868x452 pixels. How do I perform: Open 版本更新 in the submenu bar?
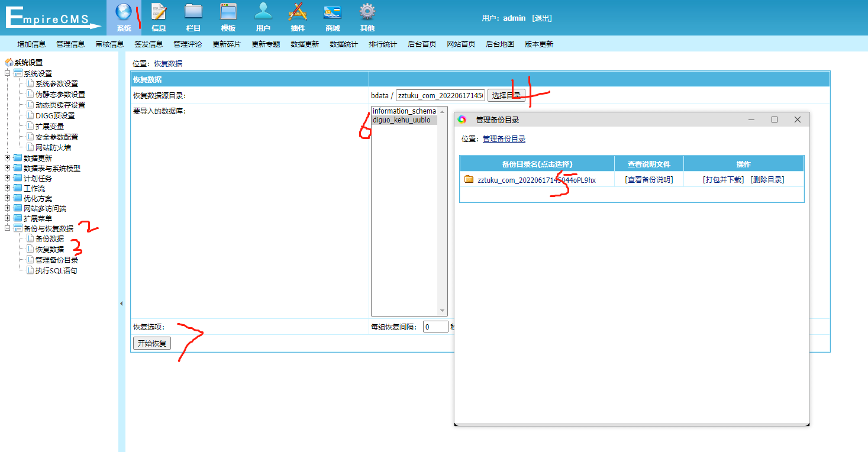pyautogui.click(x=539, y=44)
